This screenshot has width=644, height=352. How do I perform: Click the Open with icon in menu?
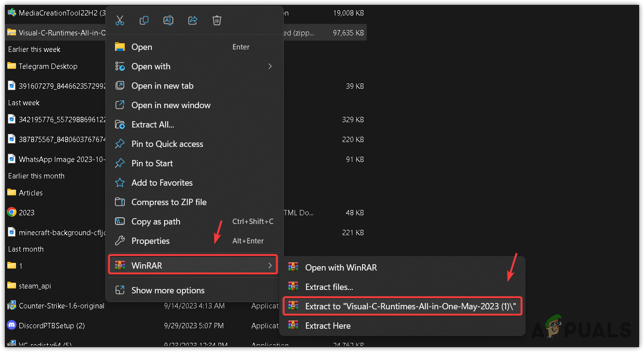click(119, 66)
